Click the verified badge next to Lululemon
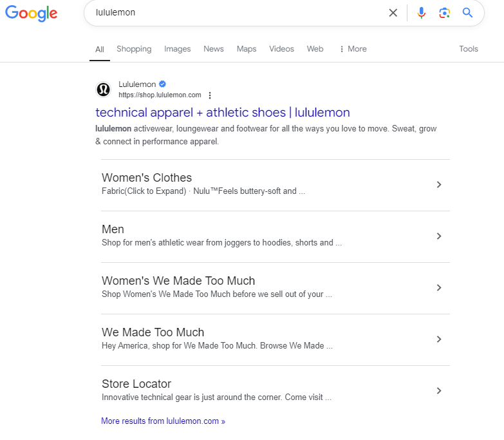 tap(163, 84)
